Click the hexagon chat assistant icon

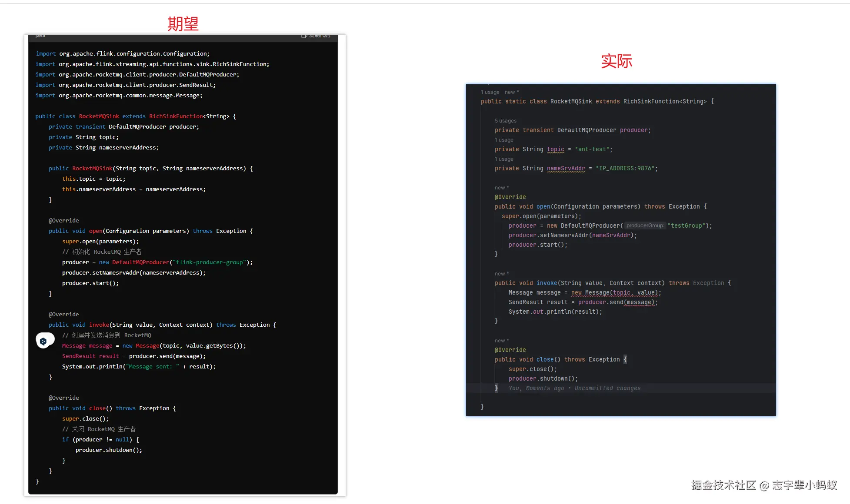[43, 342]
